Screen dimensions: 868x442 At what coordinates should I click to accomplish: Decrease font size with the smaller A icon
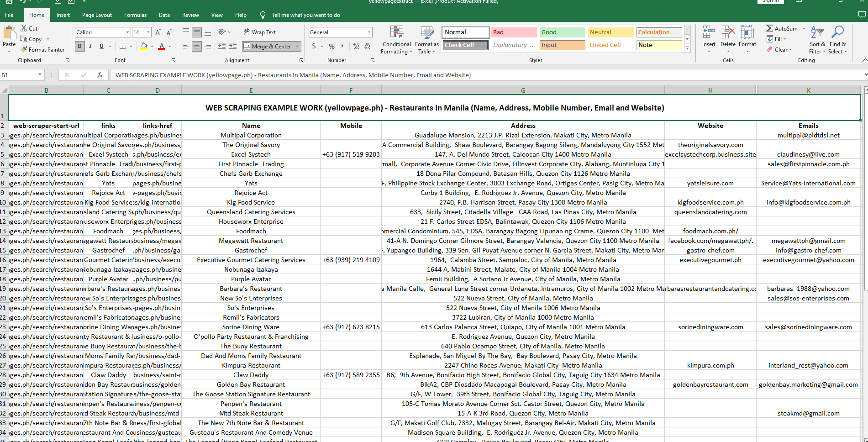coord(169,32)
